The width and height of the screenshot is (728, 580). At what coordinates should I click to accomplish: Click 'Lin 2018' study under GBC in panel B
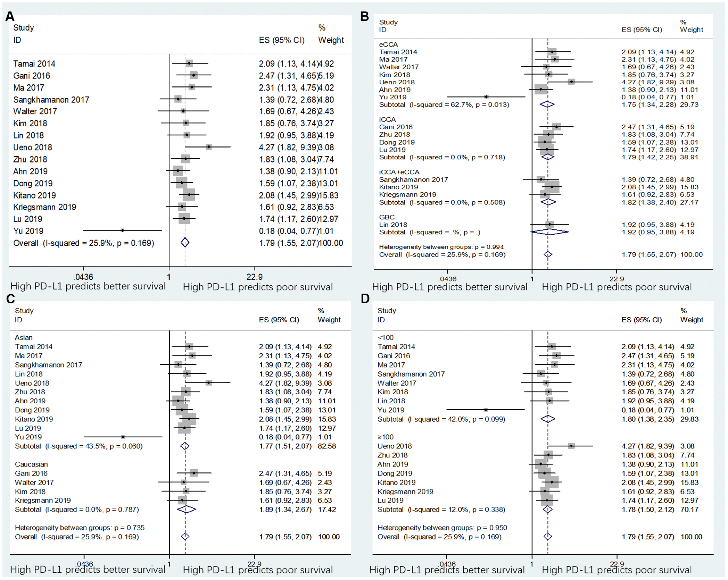393,225
